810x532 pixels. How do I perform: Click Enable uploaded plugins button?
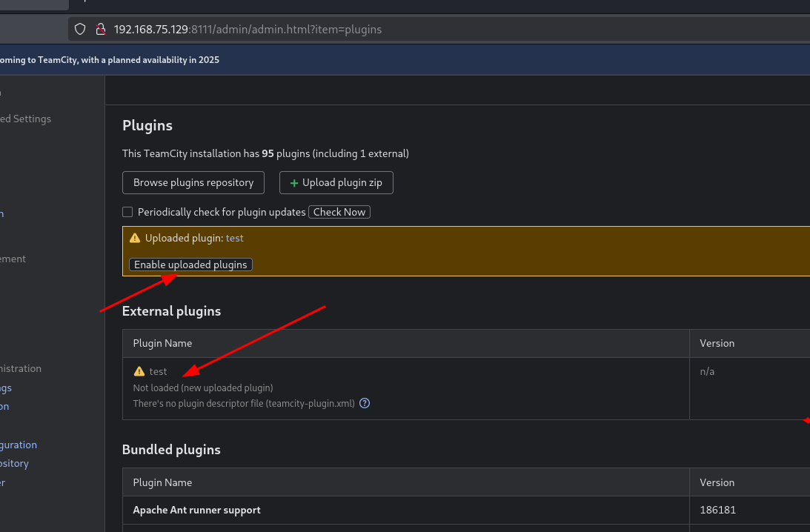[190, 265]
